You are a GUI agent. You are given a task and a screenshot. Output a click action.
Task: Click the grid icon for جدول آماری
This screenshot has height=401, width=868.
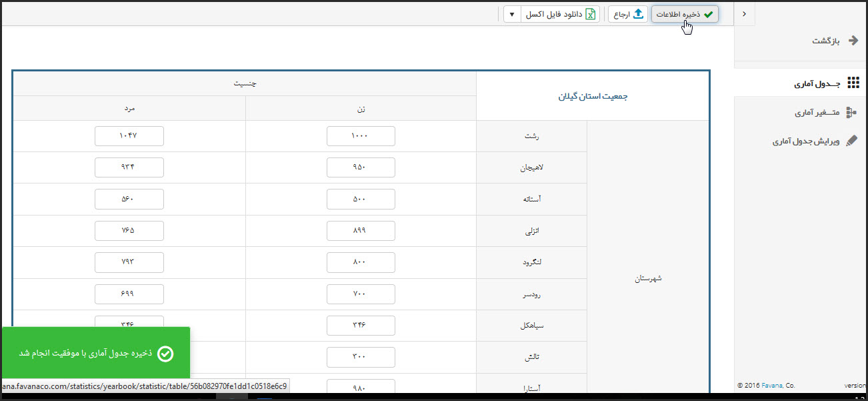click(853, 83)
